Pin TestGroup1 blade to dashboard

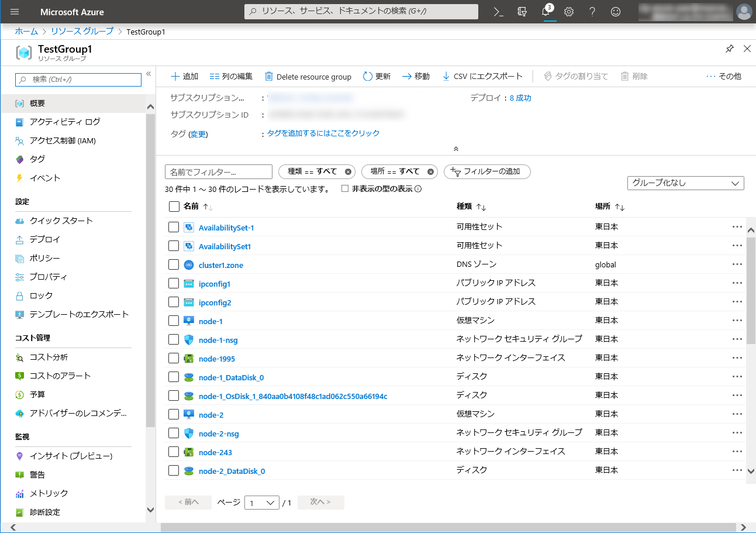(x=729, y=49)
